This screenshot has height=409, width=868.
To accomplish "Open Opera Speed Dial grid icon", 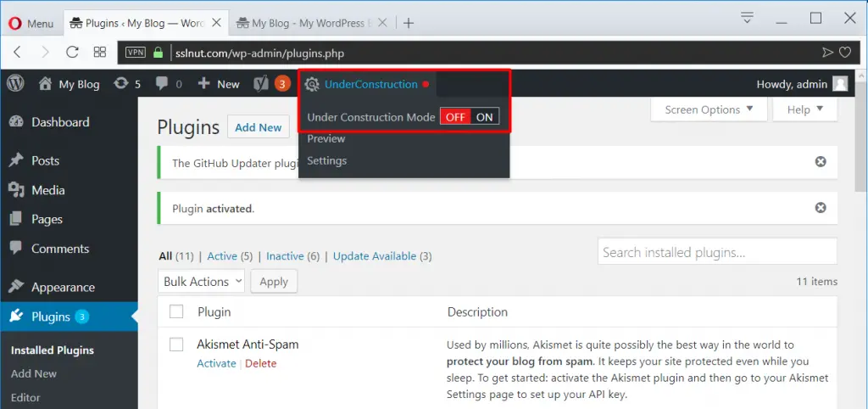I will tap(100, 52).
